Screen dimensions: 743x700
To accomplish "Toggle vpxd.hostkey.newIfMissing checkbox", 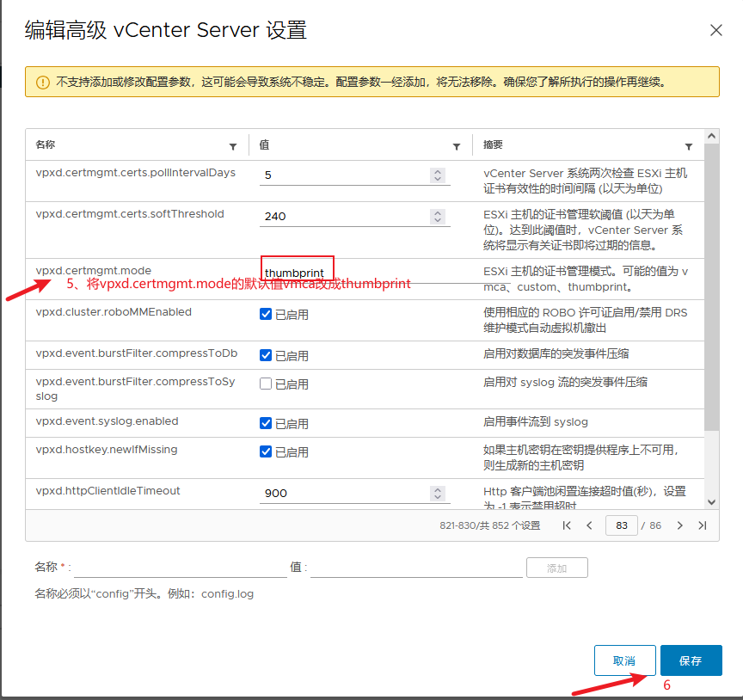I will pos(266,451).
